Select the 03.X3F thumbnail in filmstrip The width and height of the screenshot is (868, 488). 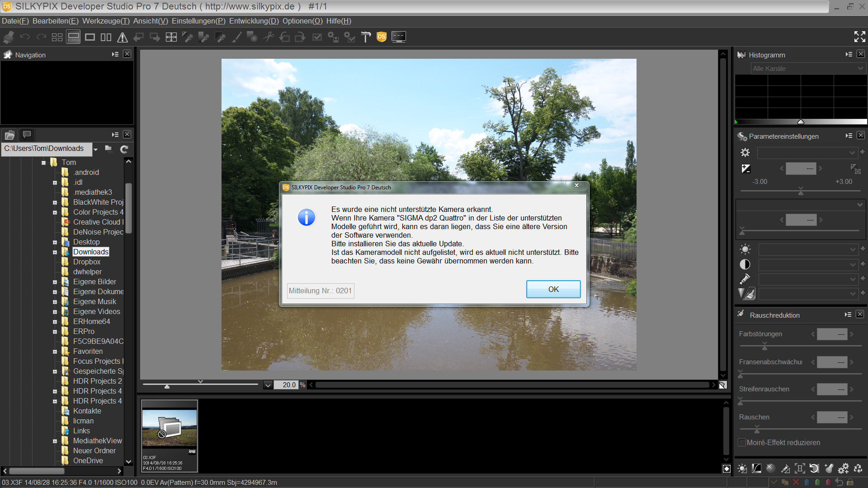[170, 436]
